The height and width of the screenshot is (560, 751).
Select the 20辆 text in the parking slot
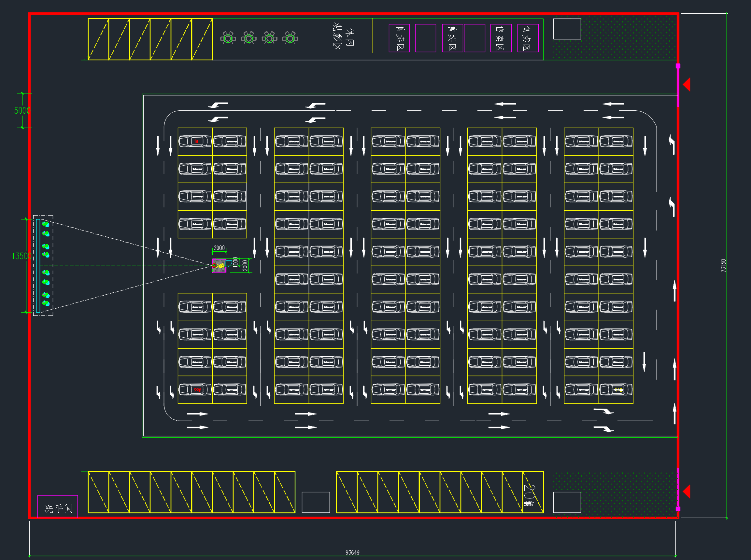pyautogui.click(x=529, y=495)
